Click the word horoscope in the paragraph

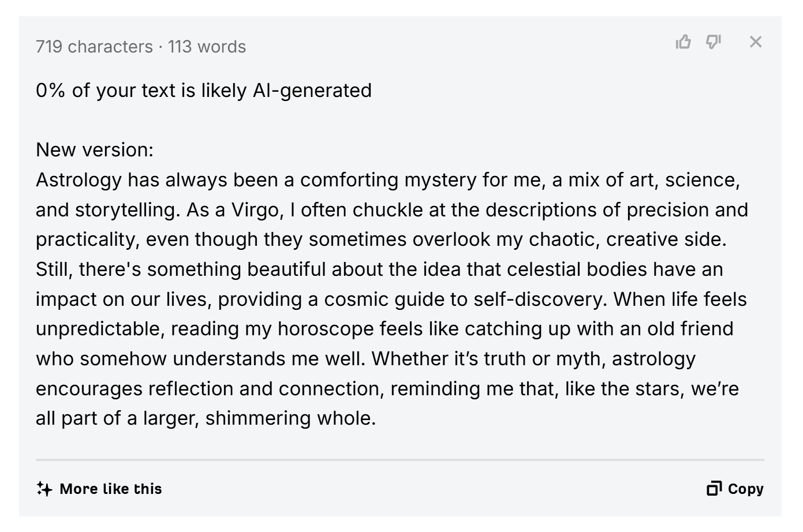click(x=326, y=329)
